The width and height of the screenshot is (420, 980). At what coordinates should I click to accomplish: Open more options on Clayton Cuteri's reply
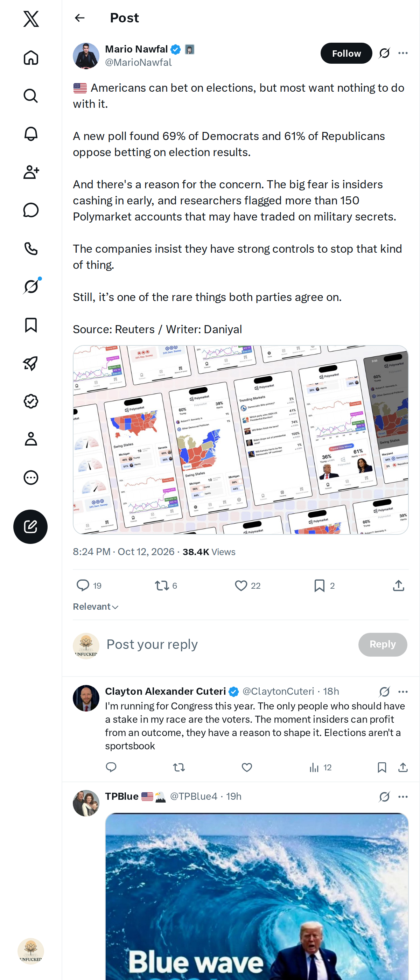coord(403,692)
